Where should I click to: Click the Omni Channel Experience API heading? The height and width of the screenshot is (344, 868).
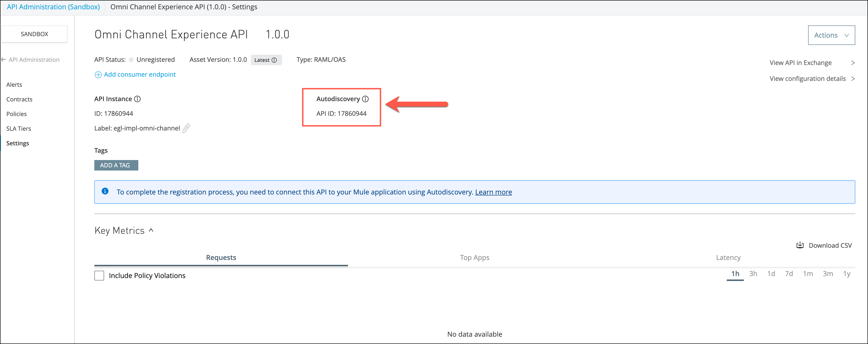point(171,34)
